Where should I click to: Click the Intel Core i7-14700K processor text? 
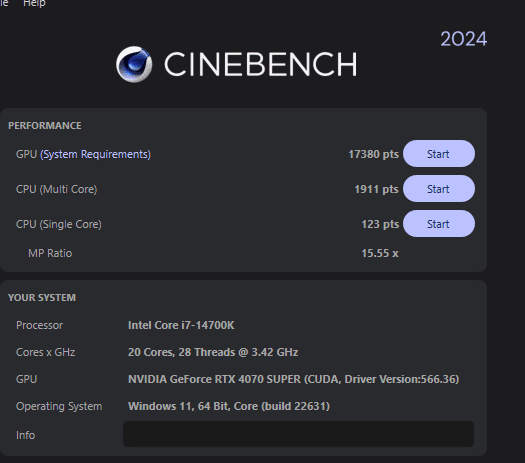coord(181,325)
